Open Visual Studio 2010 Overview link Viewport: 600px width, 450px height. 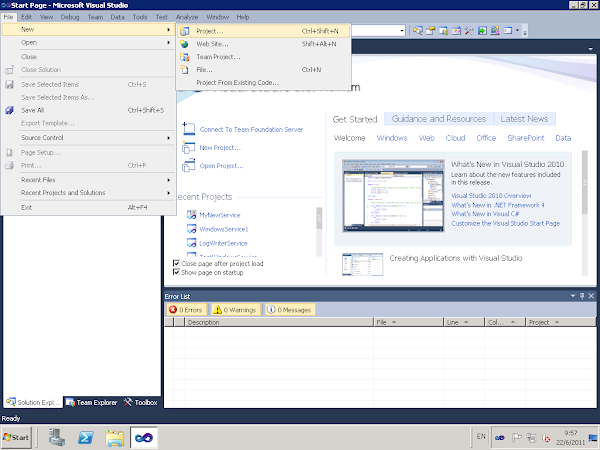(x=491, y=196)
